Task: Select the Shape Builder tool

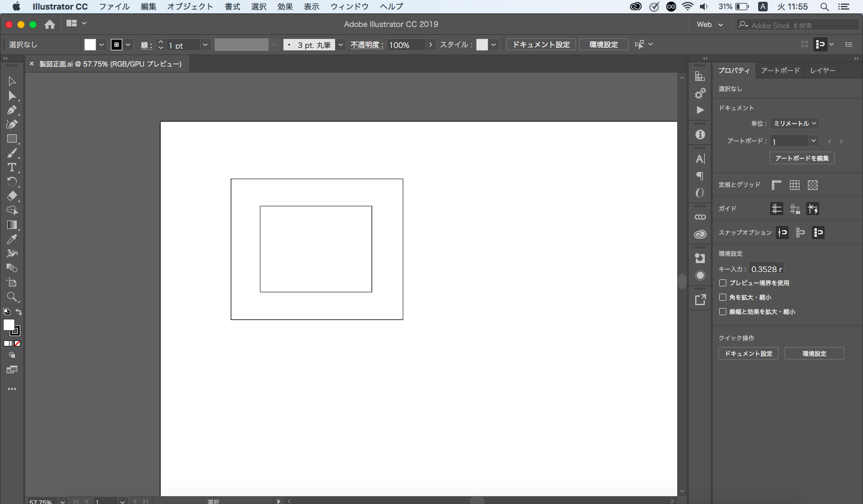Action: pos(12,211)
